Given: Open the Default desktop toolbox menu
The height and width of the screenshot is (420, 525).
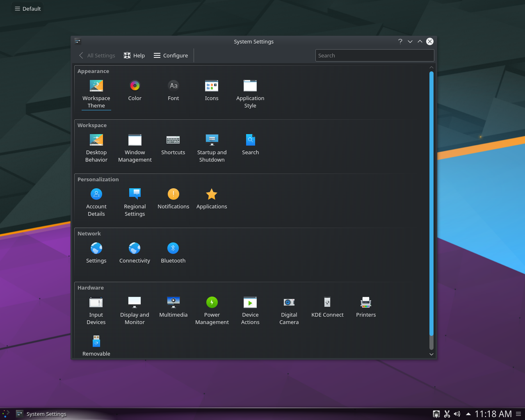Looking at the screenshot, I should coord(28,9).
